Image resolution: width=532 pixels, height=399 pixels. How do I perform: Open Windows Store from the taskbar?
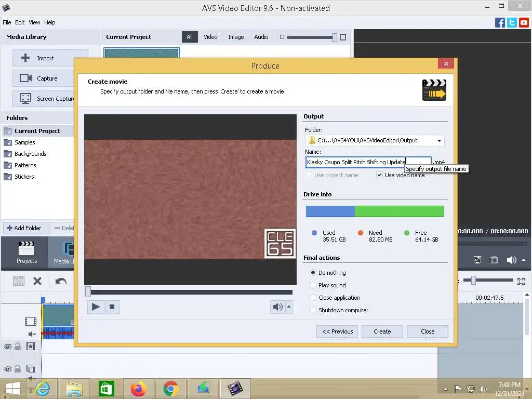click(x=106, y=389)
